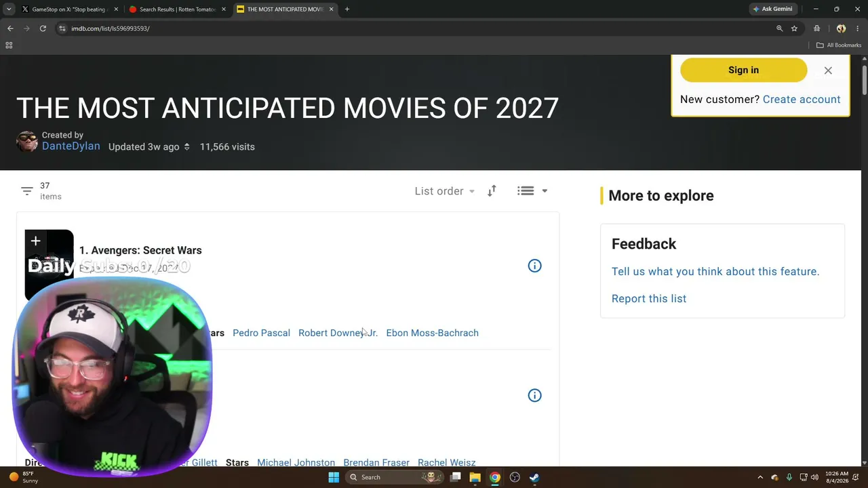The image size is (868, 488).
Task: Open Brendan Fraser's page
Action: (x=376, y=462)
